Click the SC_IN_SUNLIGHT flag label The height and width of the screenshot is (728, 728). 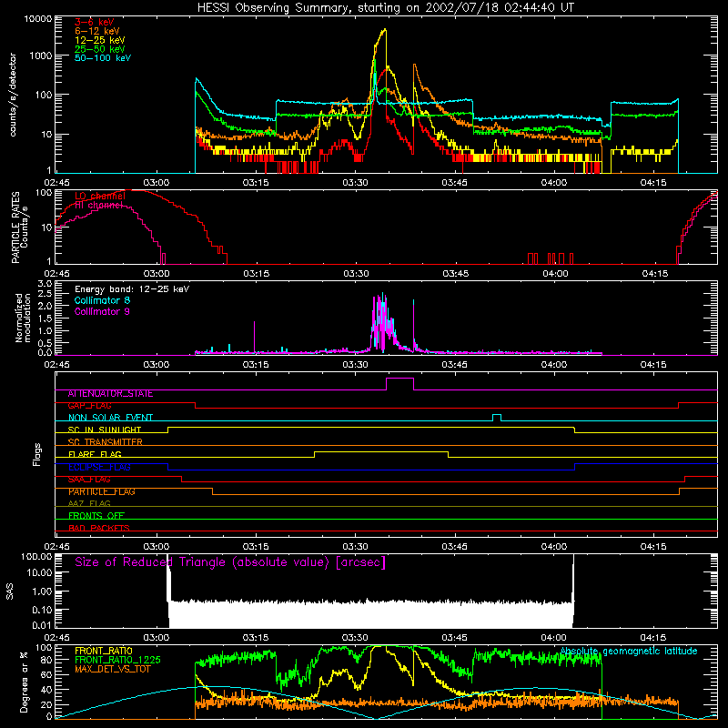pyautogui.click(x=104, y=430)
